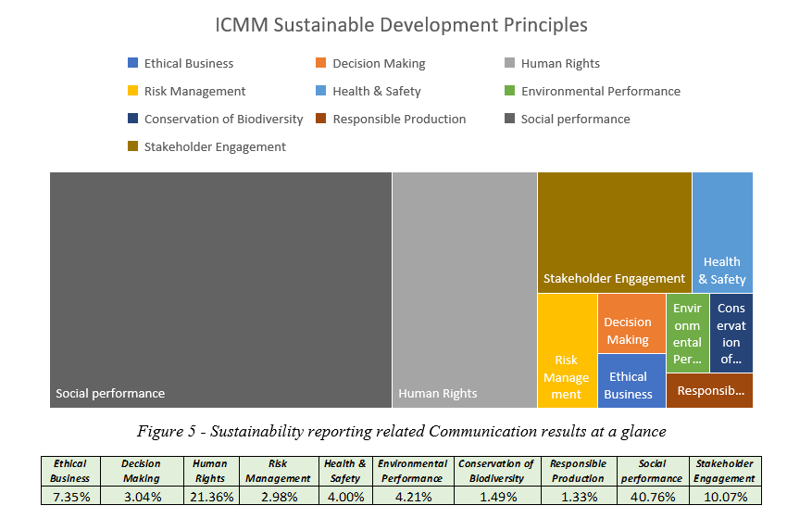
Task: Select the Stakeholder Engagement treemap block
Action: (x=614, y=232)
